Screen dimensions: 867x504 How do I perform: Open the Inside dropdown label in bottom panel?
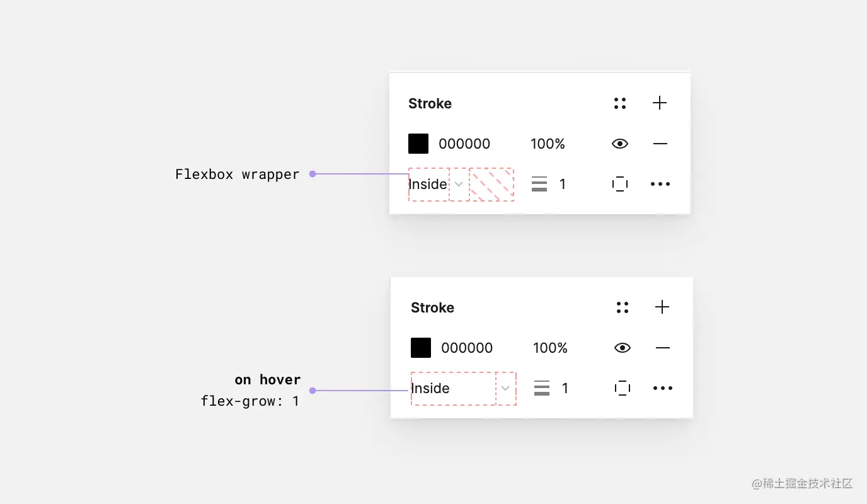[x=430, y=388]
